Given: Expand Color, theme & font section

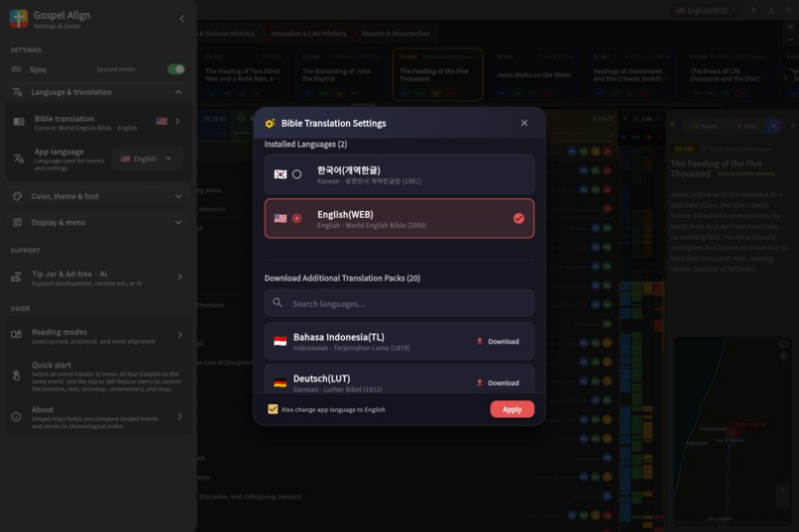Looking at the screenshot, I should (98, 196).
